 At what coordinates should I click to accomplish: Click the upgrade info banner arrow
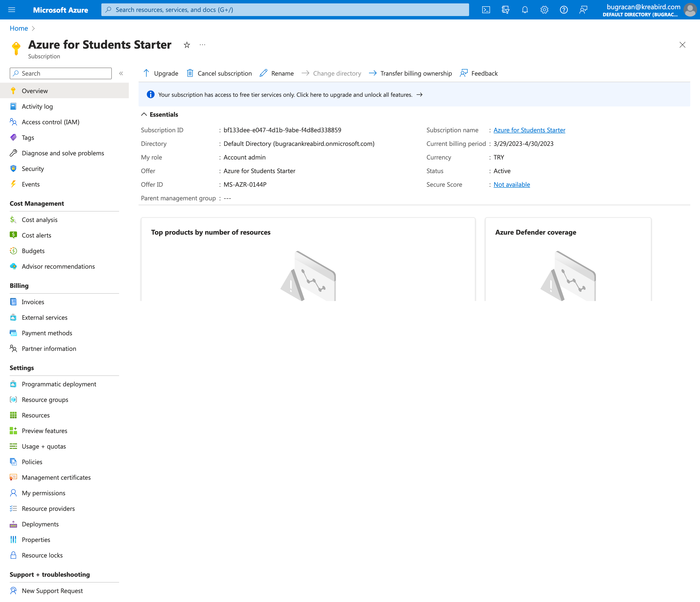click(420, 95)
